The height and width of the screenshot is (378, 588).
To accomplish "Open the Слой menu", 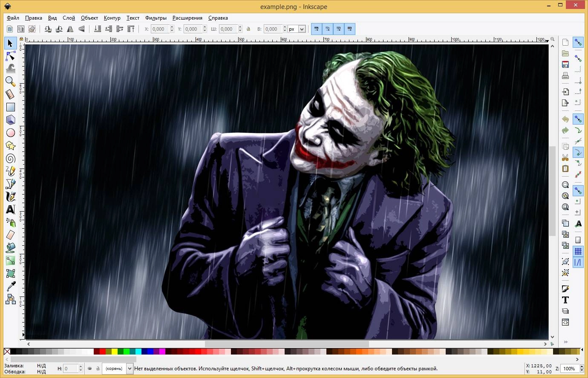I will click(69, 18).
